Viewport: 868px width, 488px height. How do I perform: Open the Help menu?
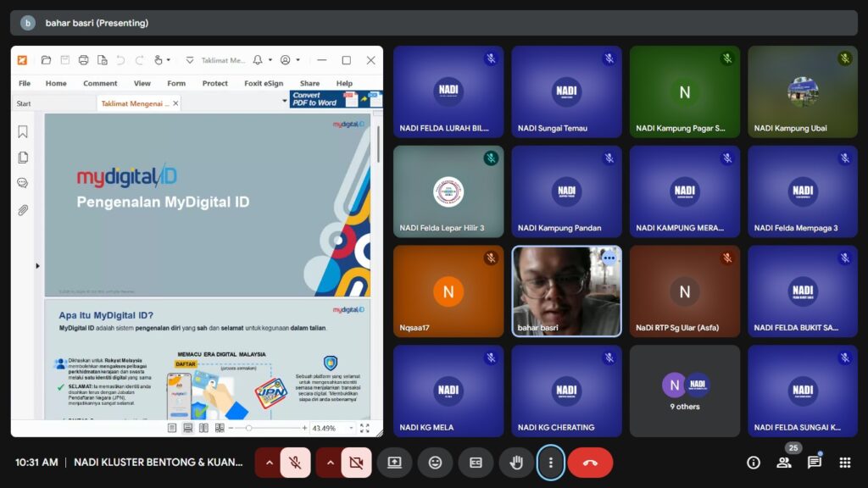(344, 83)
